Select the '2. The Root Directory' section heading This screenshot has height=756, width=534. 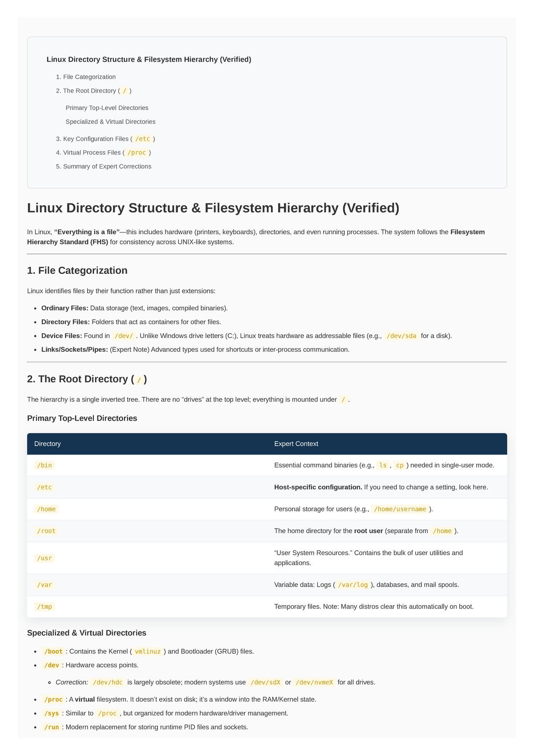pos(87,379)
